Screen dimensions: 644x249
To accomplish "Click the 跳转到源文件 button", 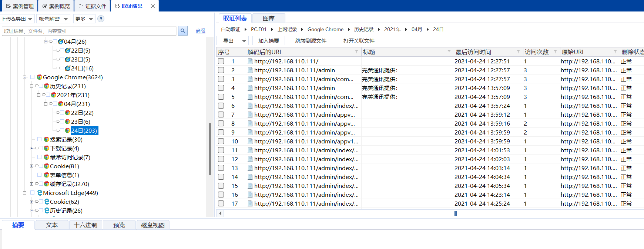I will (x=311, y=41).
